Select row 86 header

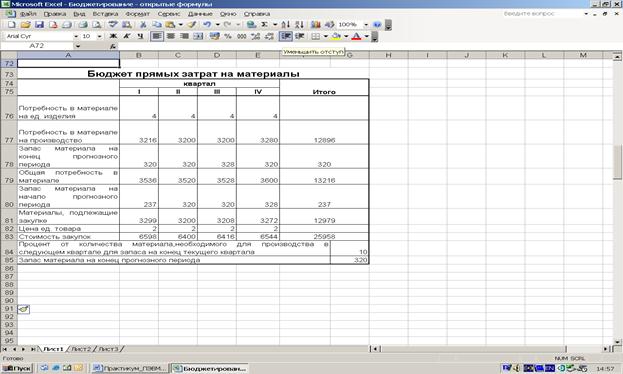tap(9, 269)
